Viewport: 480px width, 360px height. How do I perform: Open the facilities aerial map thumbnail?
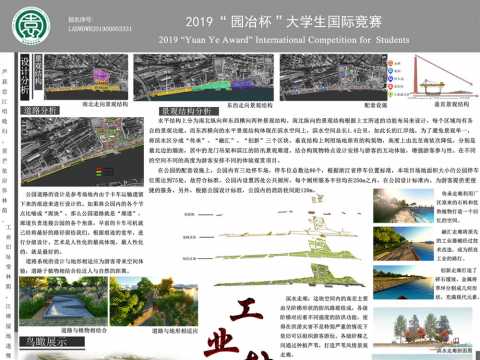(333, 78)
